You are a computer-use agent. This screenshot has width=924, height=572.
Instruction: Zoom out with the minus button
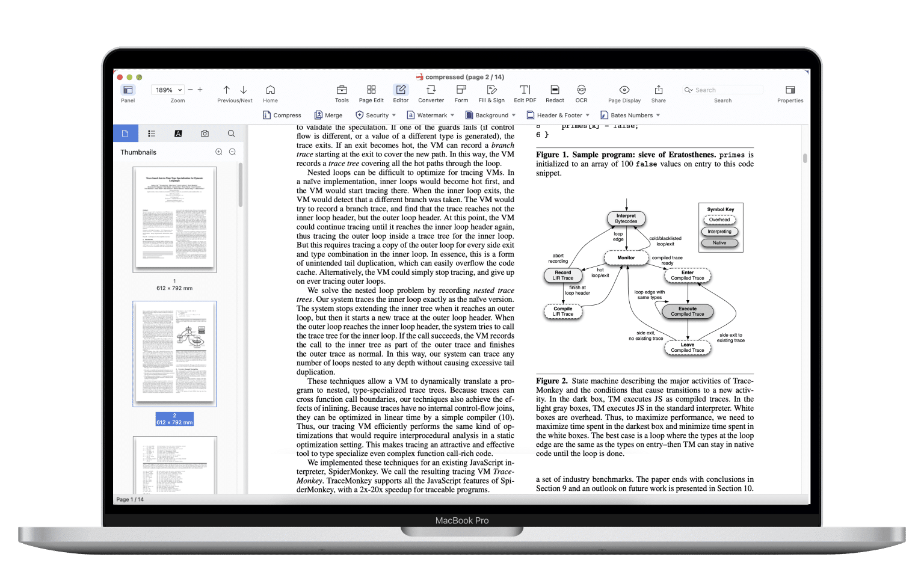[x=190, y=90]
